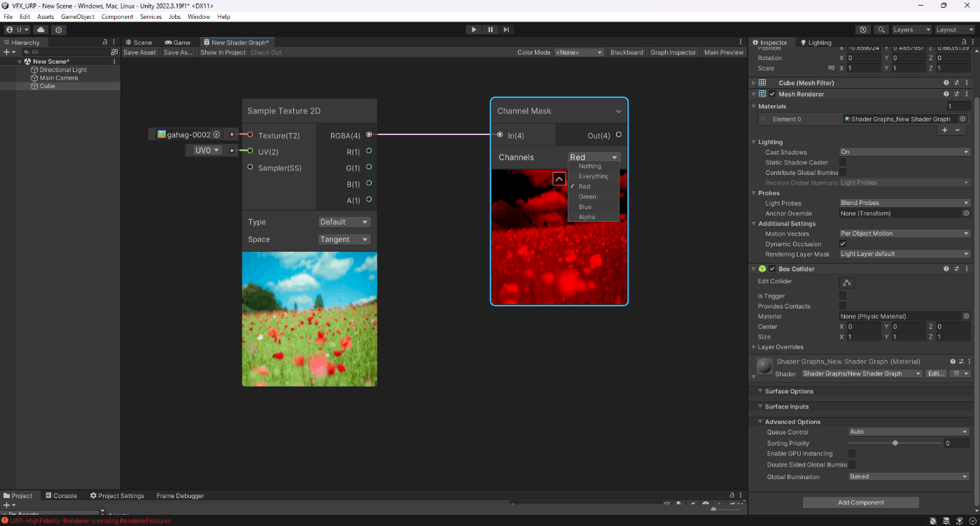980x526 pixels.
Task: Open the Color Mode dropdown
Action: (579, 52)
